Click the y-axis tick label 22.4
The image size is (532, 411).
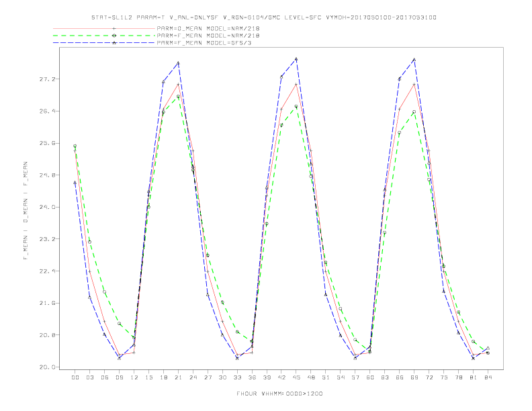46,271
